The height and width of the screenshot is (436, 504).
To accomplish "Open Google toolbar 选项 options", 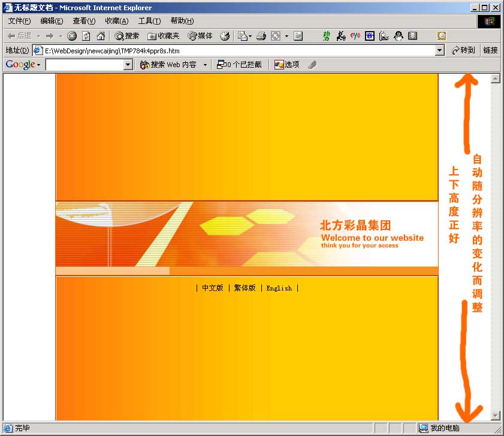I will pyautogui.click(x=286, y=65).
